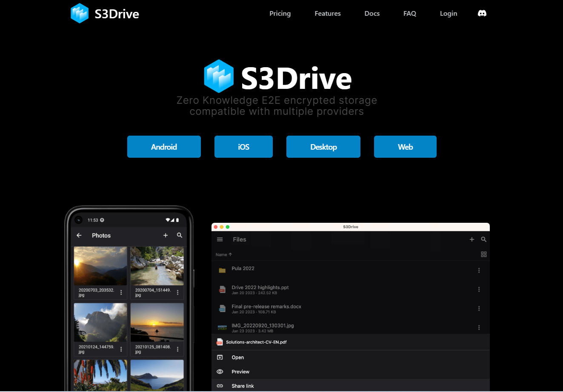The image size is (563, 392).
Task: Minimize the S3Drive desktop window
Action: [x=222, y=227]
